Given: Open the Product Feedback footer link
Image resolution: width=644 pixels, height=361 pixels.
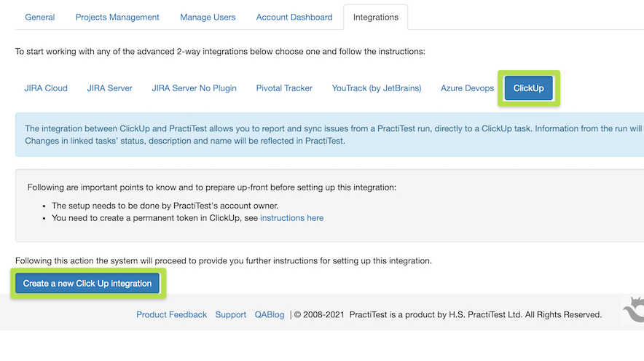Looking at the screenshot, I should pyautogui.click(x=172, y=315).
